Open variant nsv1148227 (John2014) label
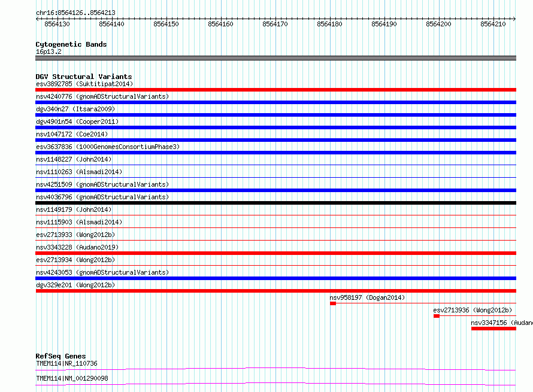This screenshot has width=533, height=392. tap(74, 159)
